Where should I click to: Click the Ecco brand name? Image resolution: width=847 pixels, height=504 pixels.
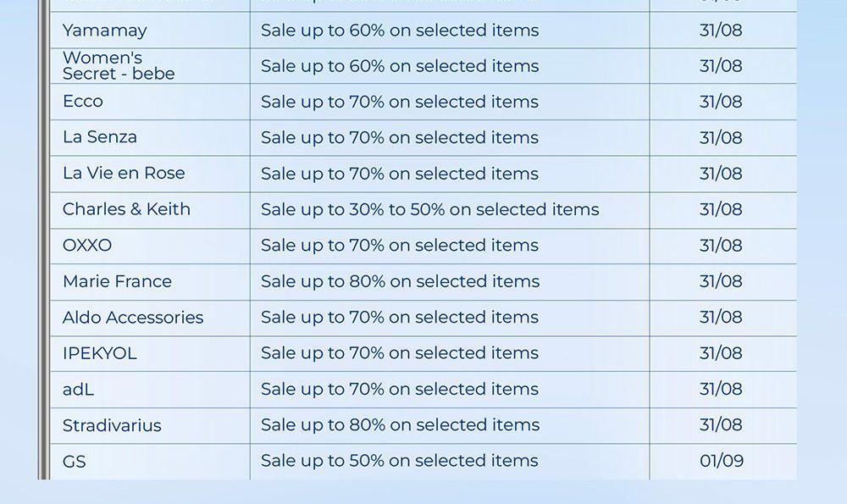pyautogui.click(x=83, y=102)
